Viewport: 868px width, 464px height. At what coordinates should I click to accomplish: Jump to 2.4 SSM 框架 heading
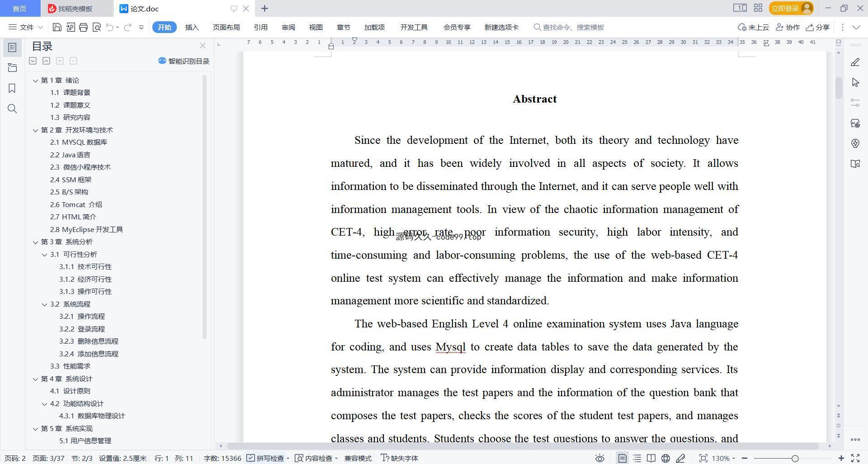(71, 180)
